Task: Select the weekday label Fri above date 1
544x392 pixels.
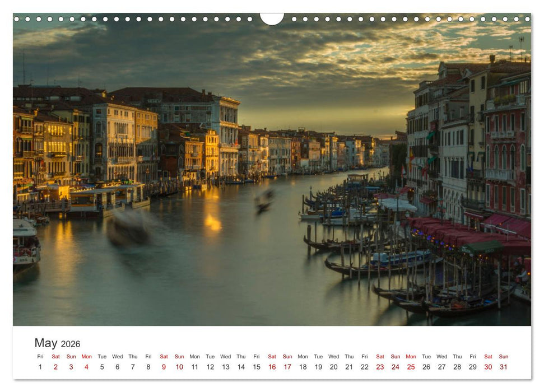Action: (40, 356)
